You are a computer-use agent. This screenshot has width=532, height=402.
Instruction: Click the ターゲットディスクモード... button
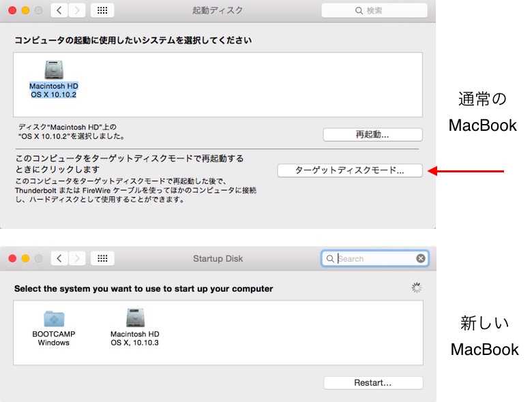point(350,170)
